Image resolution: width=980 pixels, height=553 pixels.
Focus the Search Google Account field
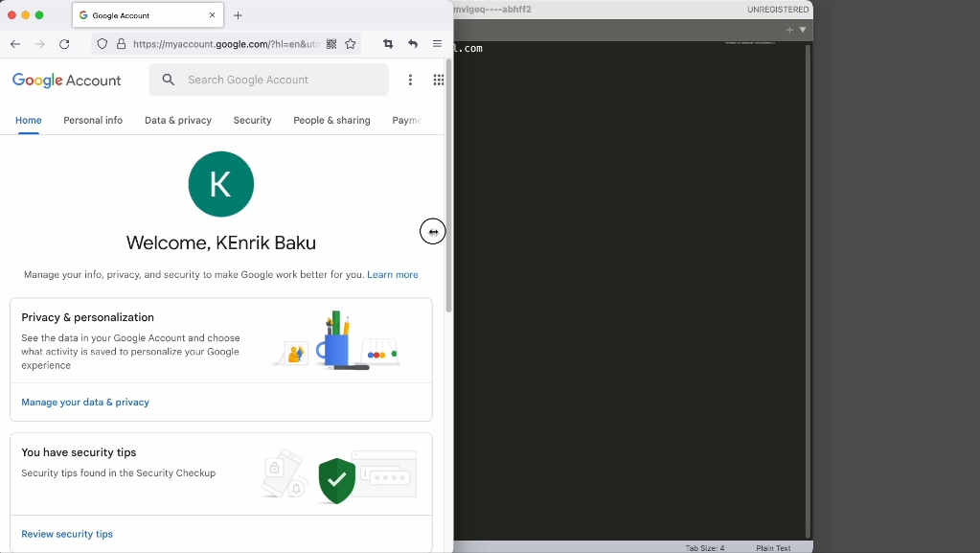[269, 81]
